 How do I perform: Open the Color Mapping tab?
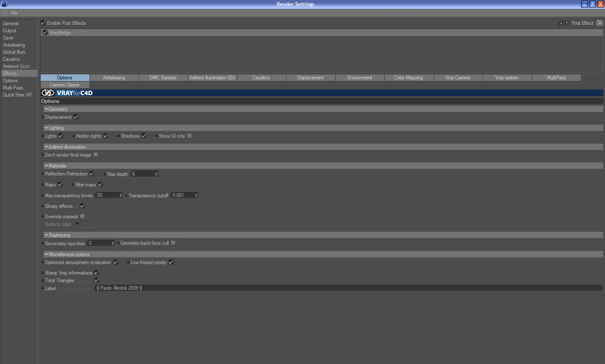point(408,78)
